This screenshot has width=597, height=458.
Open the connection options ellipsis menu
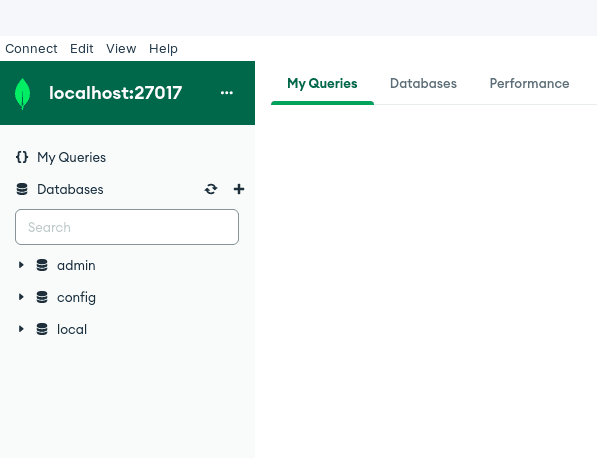(x=227, y=93)
